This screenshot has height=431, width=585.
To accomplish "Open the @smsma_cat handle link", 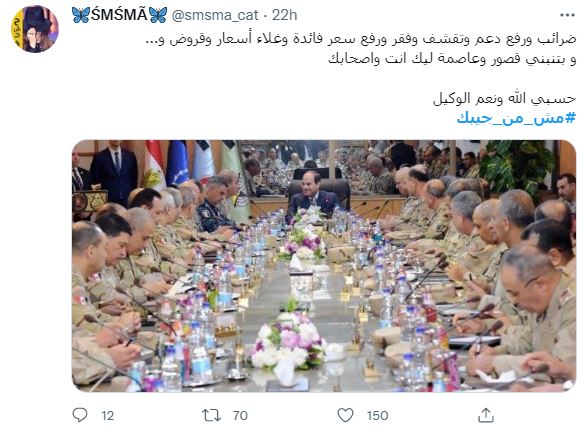I will [x=215, y=15].
